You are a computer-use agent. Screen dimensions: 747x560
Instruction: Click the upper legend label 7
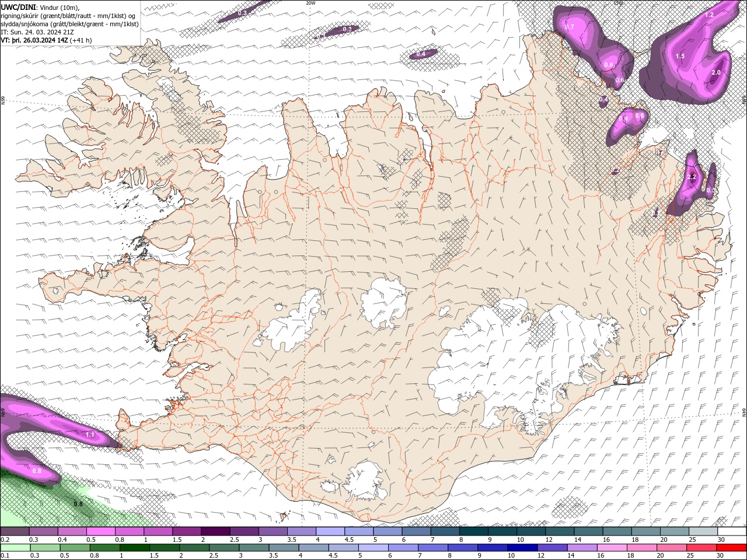click(432, 540)
